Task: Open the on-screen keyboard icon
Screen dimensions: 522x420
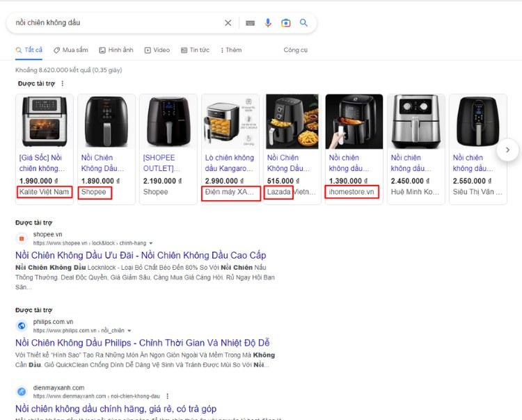Action: point(251,23)
